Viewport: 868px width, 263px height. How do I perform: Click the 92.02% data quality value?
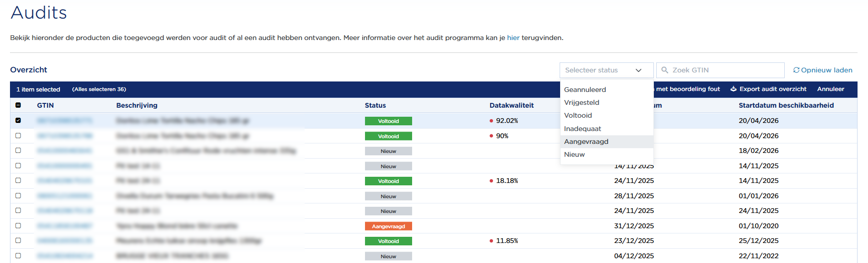coord(507,121)
